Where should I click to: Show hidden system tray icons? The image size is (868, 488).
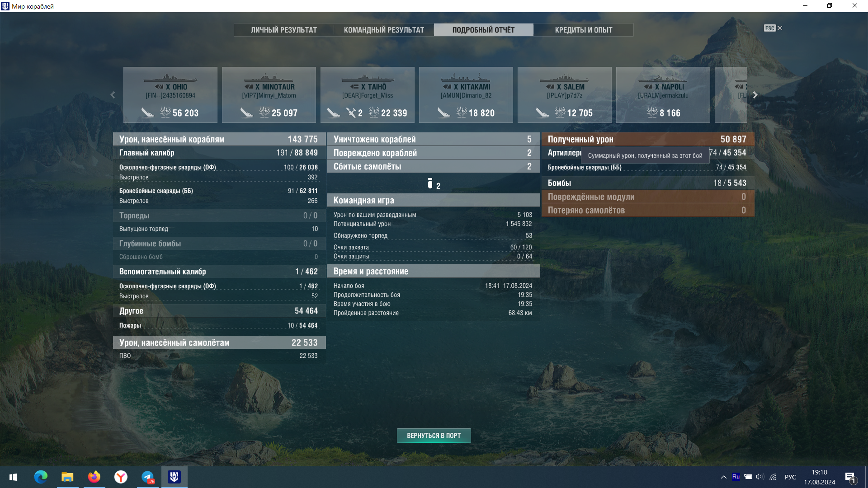723,477
